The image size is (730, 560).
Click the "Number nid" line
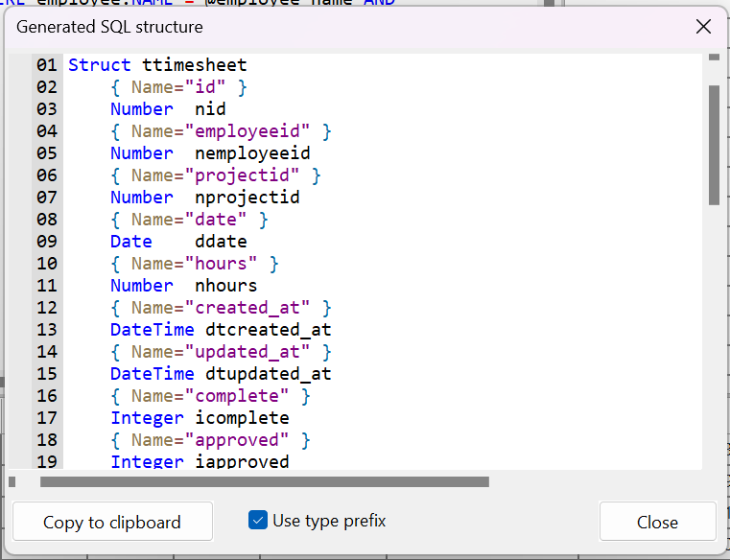tap(168, 109)
